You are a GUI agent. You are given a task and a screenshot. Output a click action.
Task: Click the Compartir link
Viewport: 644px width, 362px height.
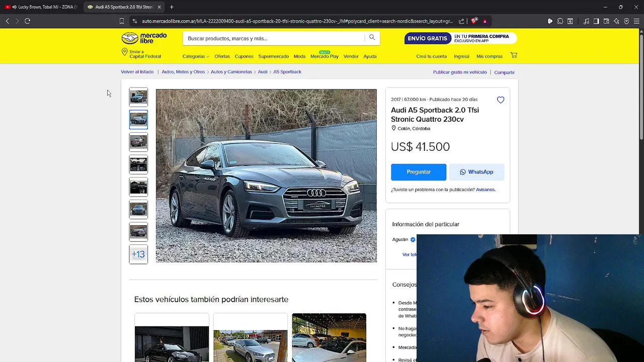pos(504,72)
